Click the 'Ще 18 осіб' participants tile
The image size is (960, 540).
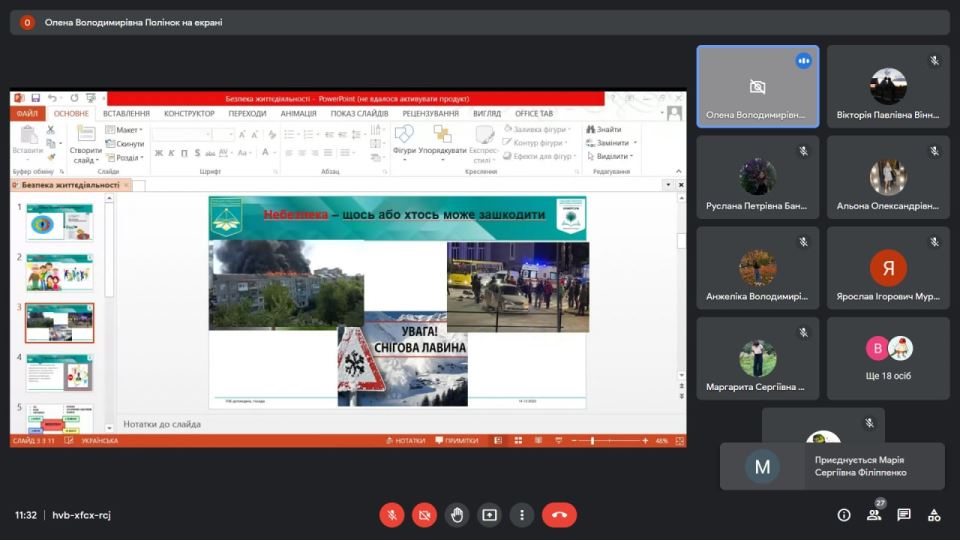888,358
